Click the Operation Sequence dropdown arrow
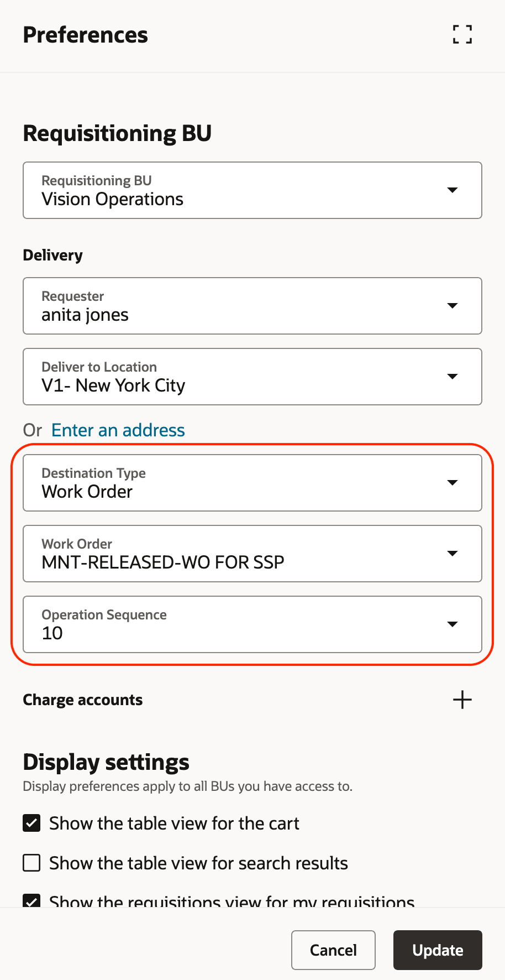The width and height of the screenshot is (505, 980). [x=452, y=624]
